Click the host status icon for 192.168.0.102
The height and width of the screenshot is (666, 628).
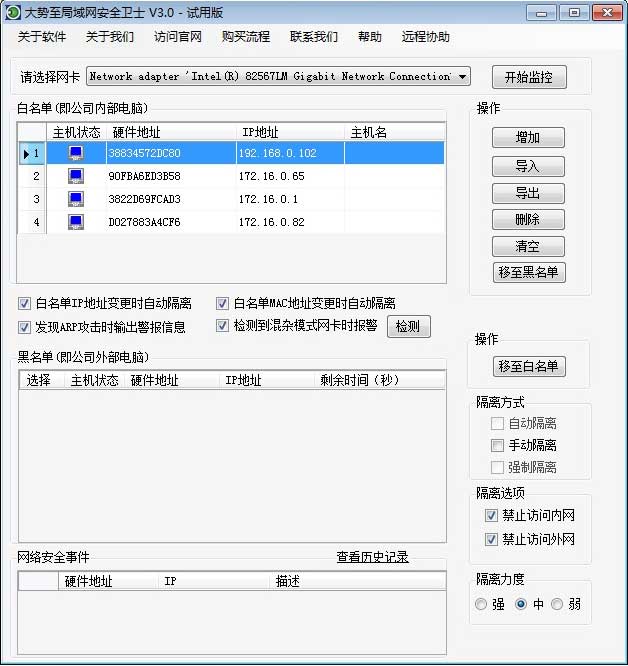coord(76,153)
